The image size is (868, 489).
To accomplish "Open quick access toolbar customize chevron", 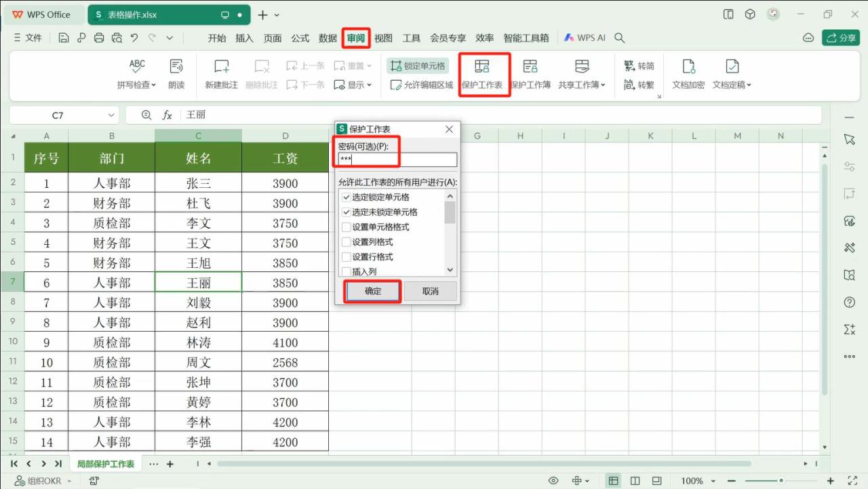I will 170,38.
